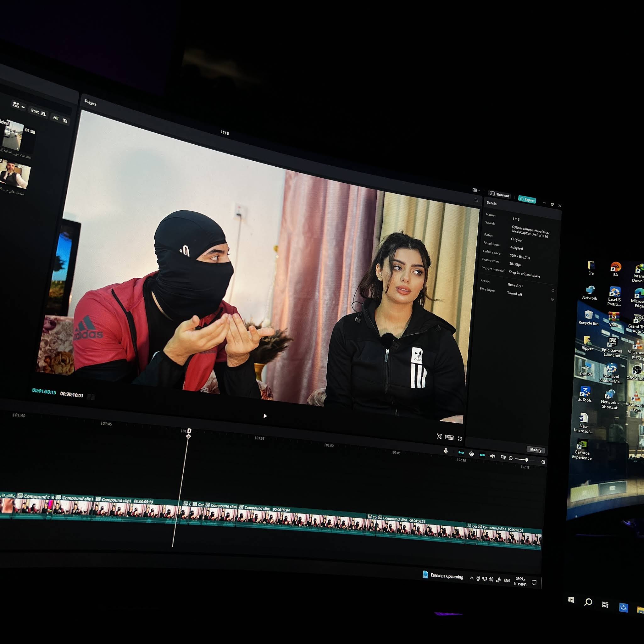The image size is (644, 644).
Task: Toggle clip linkage on timeline
Action: (482, 455)
